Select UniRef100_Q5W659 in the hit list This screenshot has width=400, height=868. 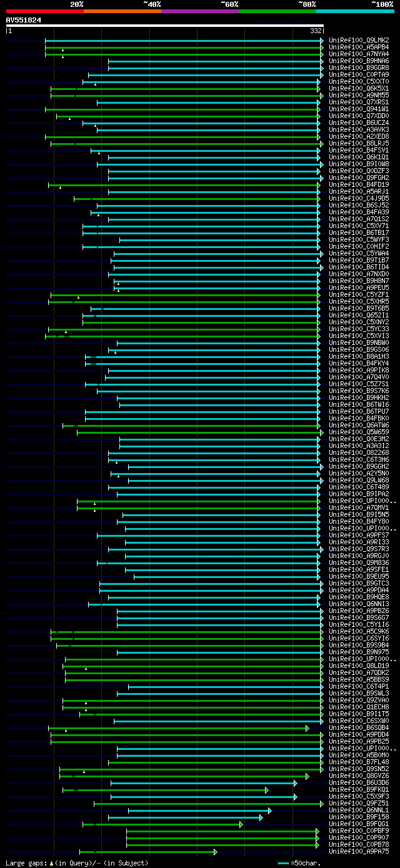359,432
